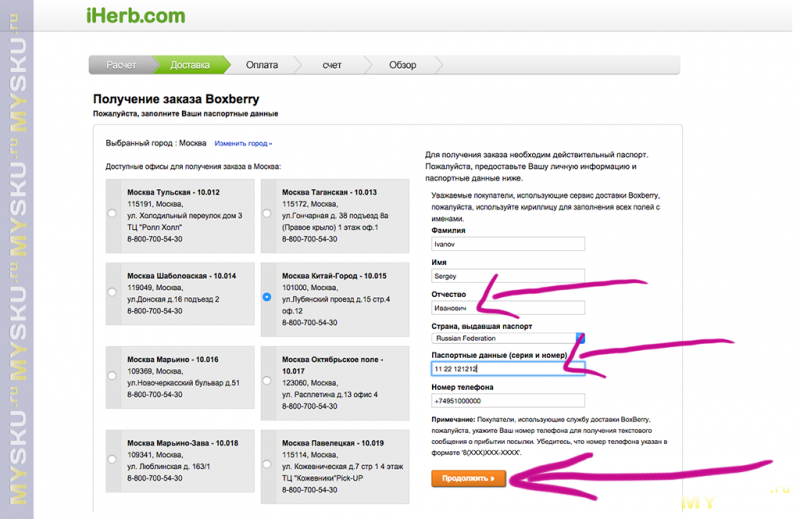
Task: Open the passport country dropdown arrow
Action: click(x=580, y=338)
